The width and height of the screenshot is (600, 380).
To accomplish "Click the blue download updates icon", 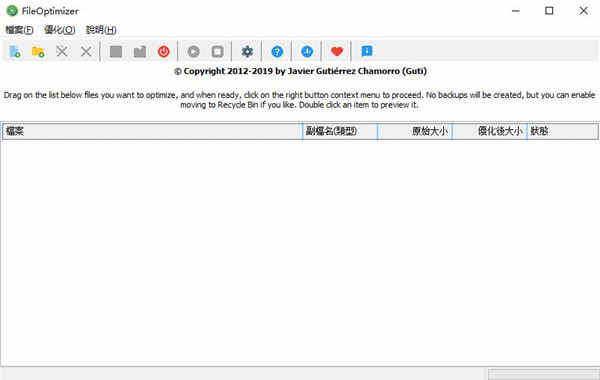I will point(307,51).
